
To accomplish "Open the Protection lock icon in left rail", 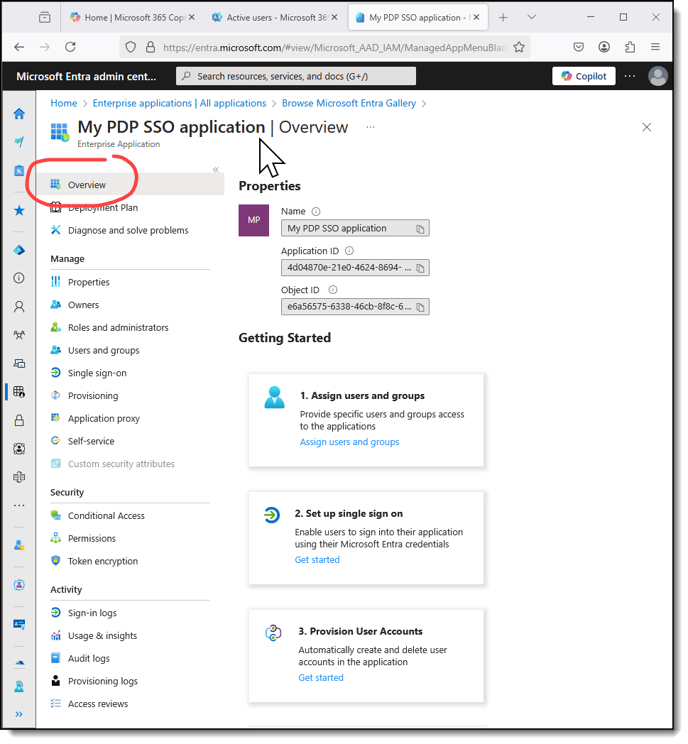I will pos(19,420).
